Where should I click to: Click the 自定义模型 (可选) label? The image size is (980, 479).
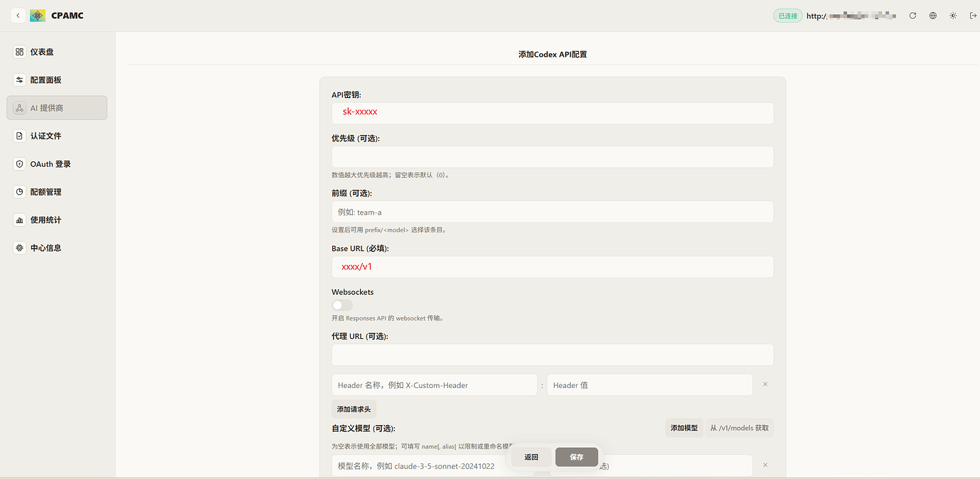(x=363, y=429)
